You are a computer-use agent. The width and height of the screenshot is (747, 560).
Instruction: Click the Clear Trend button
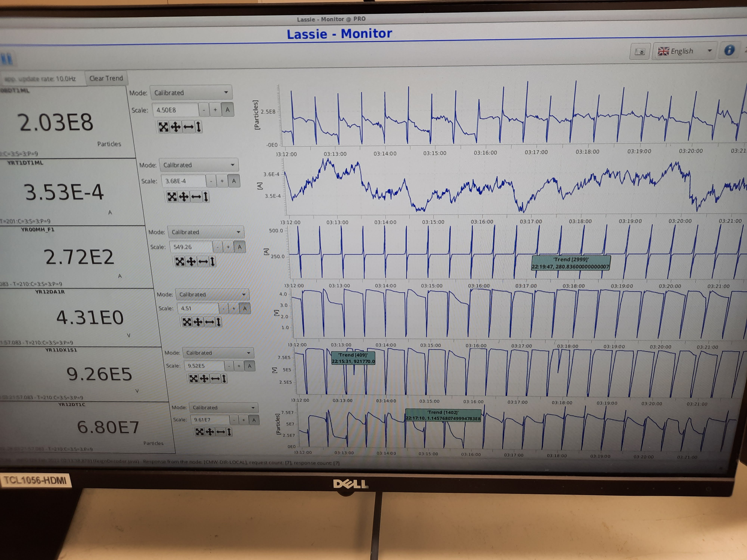[106, 78]
